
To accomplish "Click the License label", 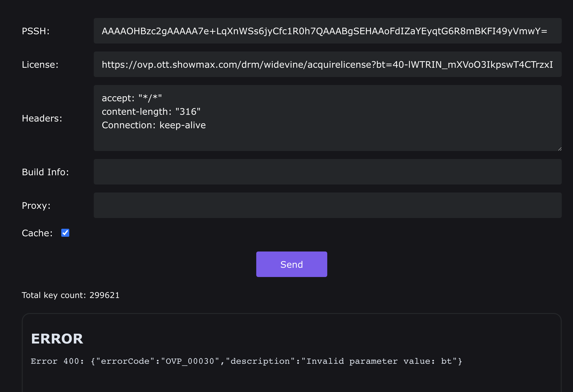I will (40, 64).
